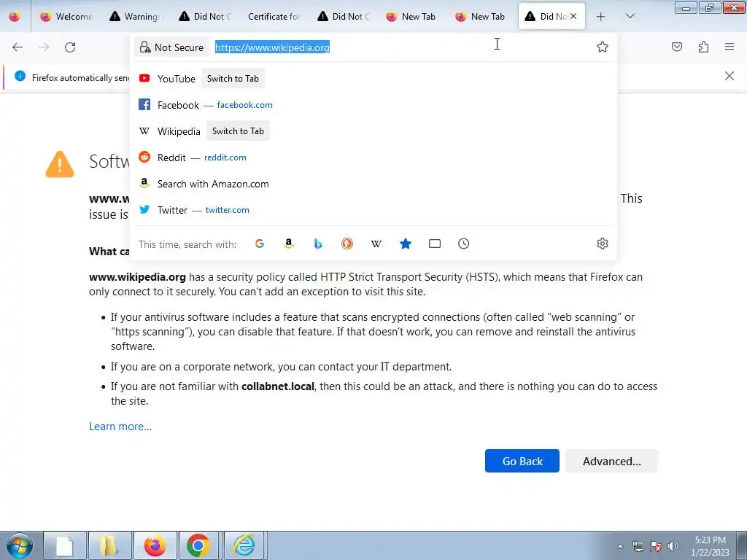Bookmark this page with the star icon
This screenshot has height=560, width=747.
tap(602, 47)
